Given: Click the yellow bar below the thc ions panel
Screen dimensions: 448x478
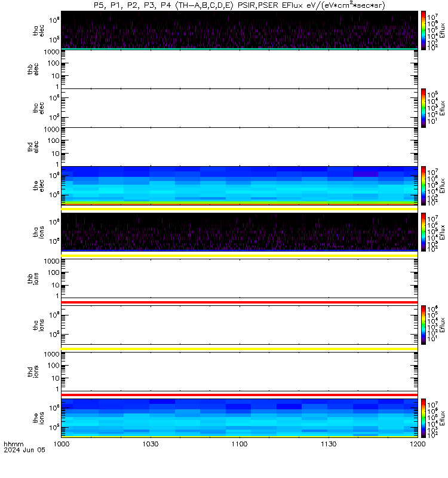Looking at the screenshot, I should coord(240,349).
